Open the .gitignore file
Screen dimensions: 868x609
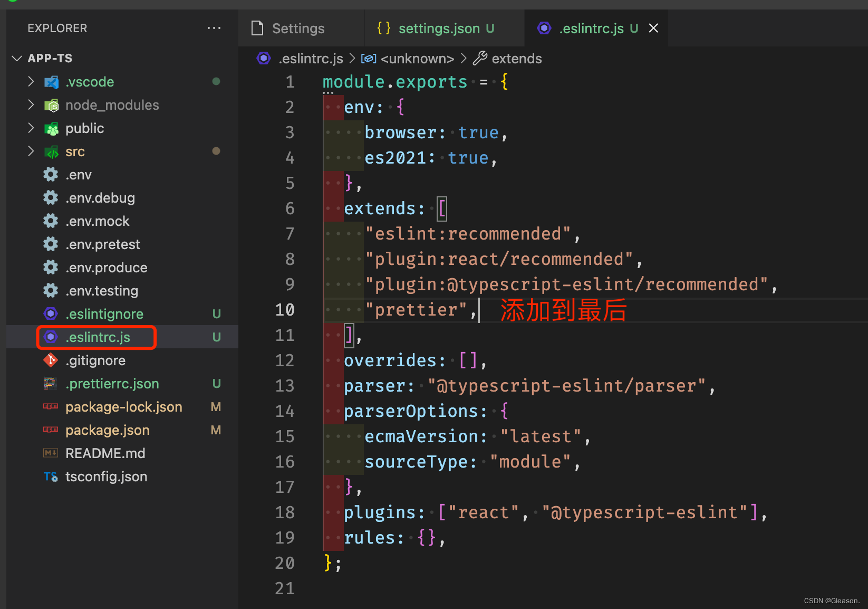[122, 360]
